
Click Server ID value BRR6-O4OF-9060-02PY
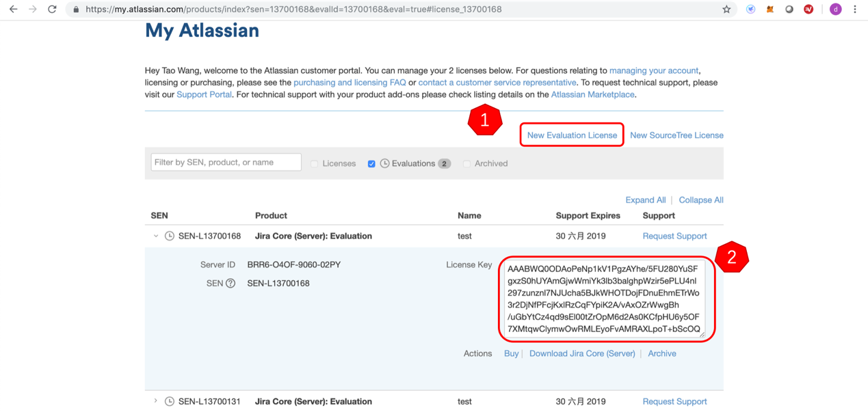(x=294, y=265)
